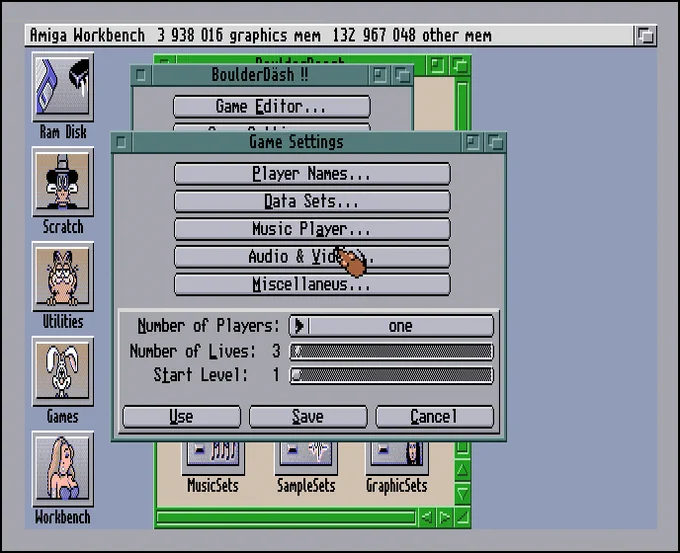680x553 pixels.
Task: Click the Amiga Workbench title bar
Action: (x=330, y=36)
